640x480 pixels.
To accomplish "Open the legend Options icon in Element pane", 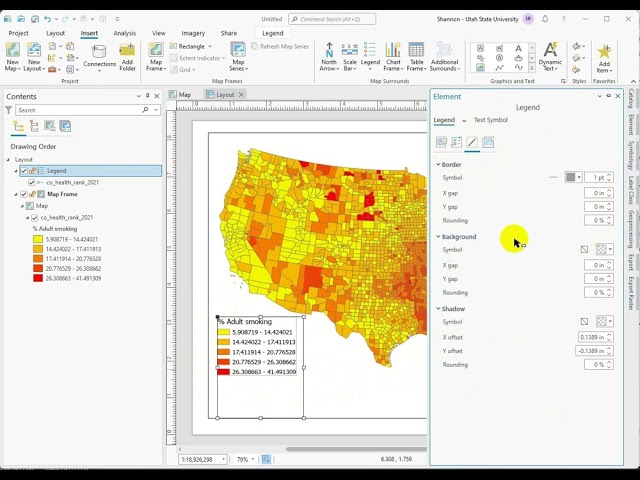I will pos(441,142).
